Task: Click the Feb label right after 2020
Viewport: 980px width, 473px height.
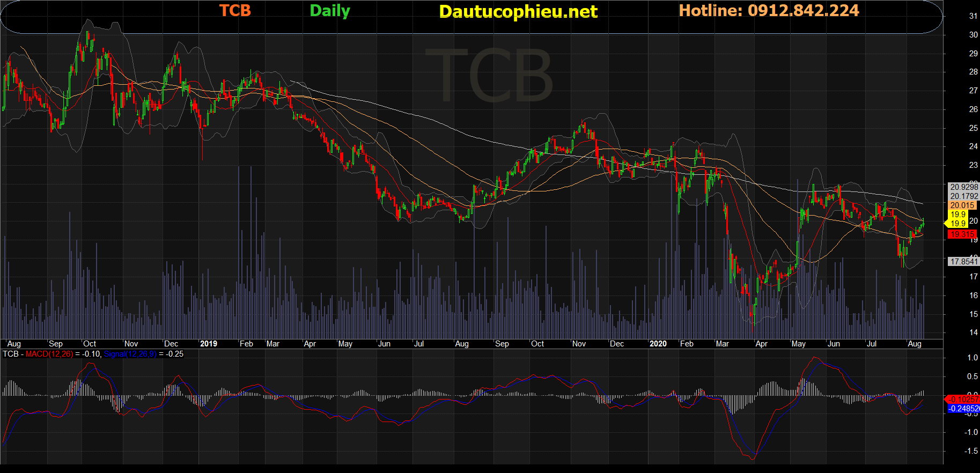Action: (x=686, y=344)
